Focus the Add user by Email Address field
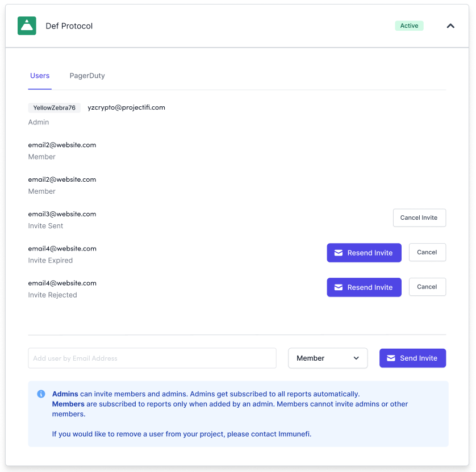Screen dimensions: 476x472 point(152,358)
